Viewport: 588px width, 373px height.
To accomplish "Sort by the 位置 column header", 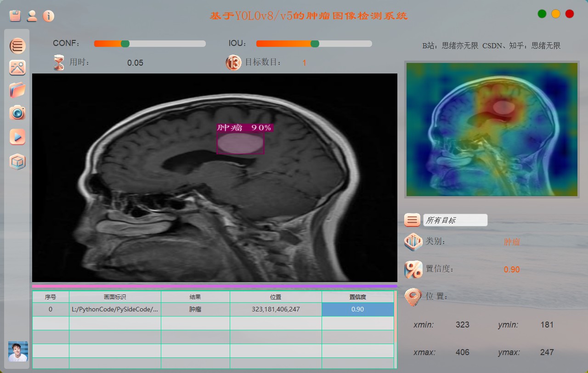I will 276,297.
